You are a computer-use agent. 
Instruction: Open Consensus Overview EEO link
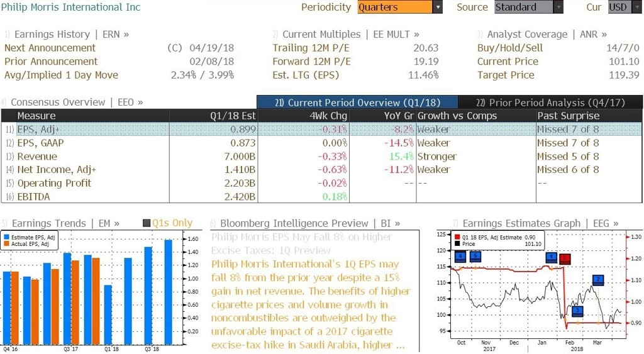[x=77, y=102]
